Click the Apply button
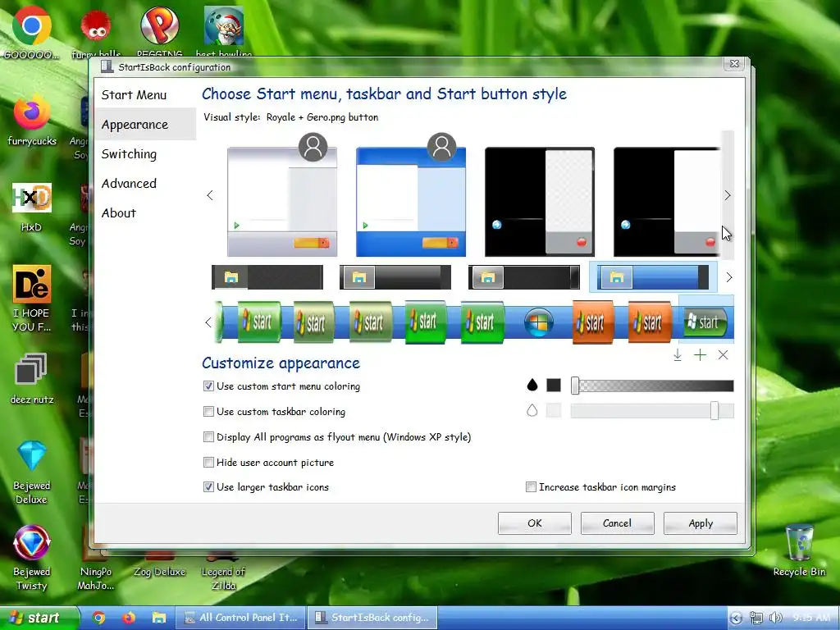 (x=701, y=523)
